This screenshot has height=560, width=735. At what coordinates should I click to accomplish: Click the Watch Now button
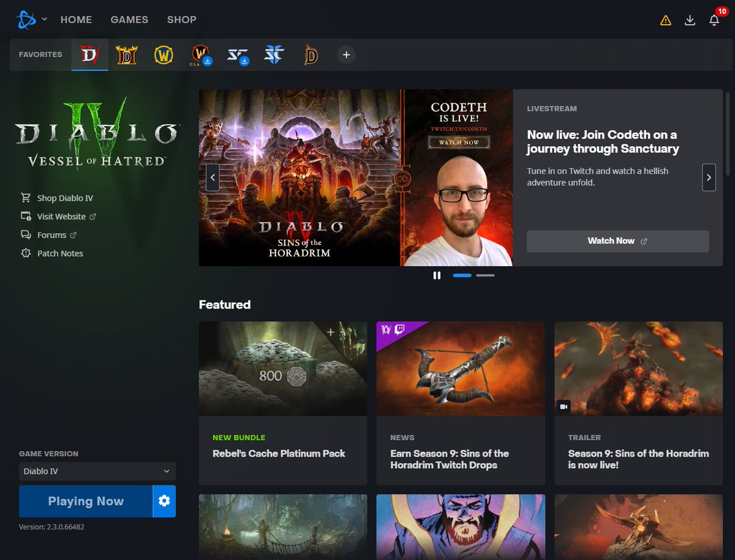click(617, 241)
